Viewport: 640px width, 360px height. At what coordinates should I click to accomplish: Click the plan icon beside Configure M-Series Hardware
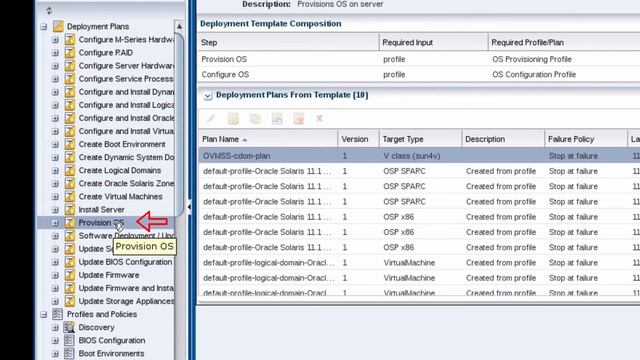point(70,40)
